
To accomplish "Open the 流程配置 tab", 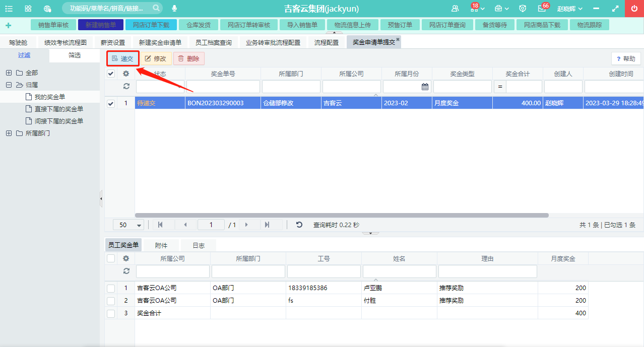I will point(327,43).
